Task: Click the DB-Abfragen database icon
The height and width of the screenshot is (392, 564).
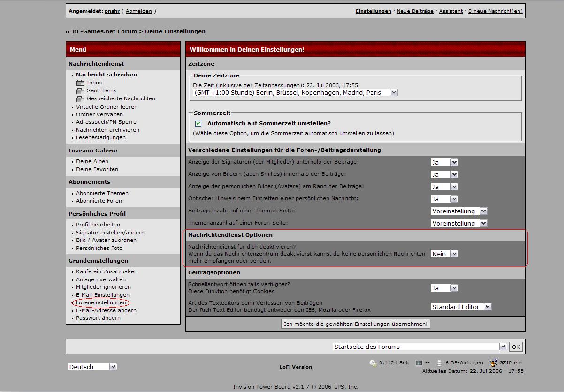Action: (x=439, y=363)
